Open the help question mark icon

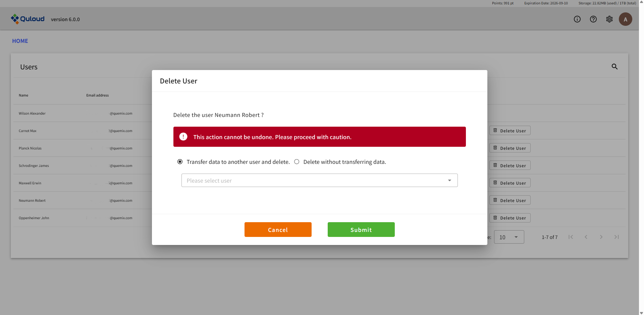click(593, 19)
